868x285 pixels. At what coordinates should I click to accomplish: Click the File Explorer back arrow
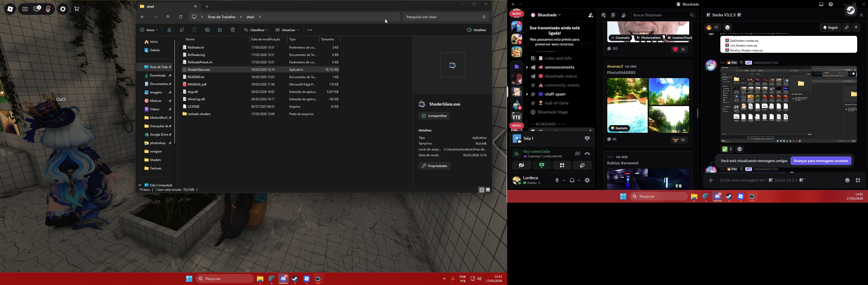(143, 17)
